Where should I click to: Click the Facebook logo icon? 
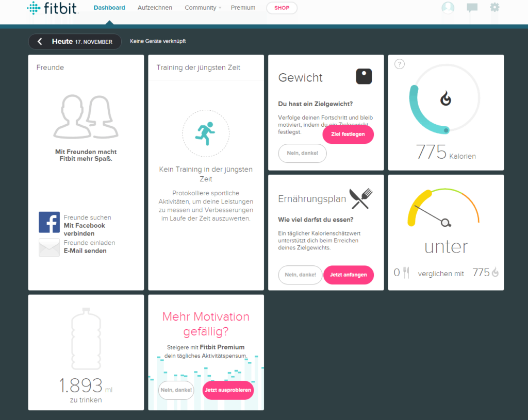pyautogui.click(x=49, y=222)
